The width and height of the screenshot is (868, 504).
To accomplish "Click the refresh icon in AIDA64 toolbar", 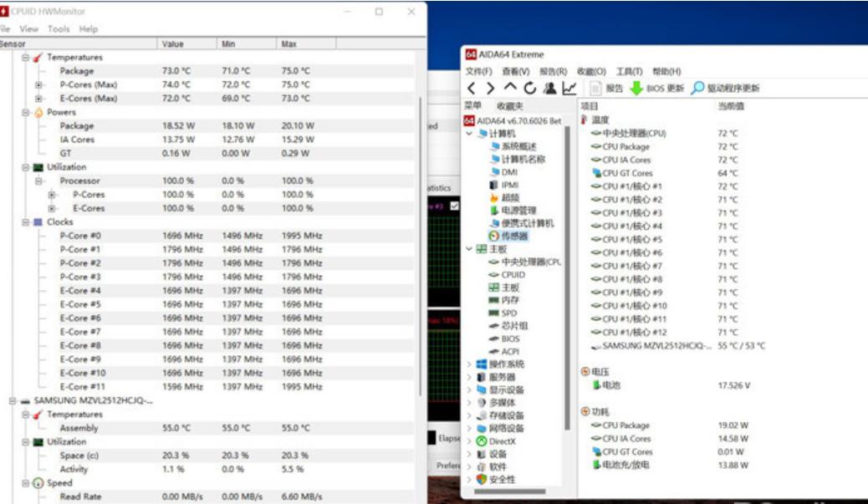I will [531, 87].
